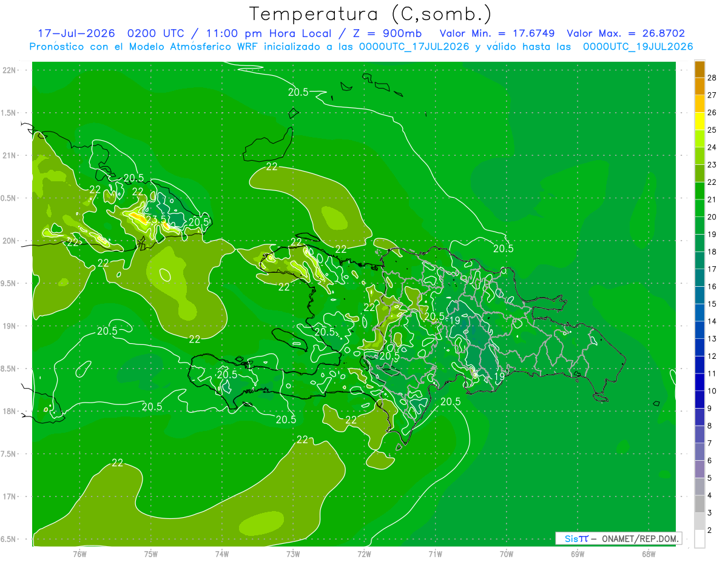The image size is (728, 562).
Task: Click the '0000UTC_17JUL2026' initialization timestamp
Action: coord(414,47)
